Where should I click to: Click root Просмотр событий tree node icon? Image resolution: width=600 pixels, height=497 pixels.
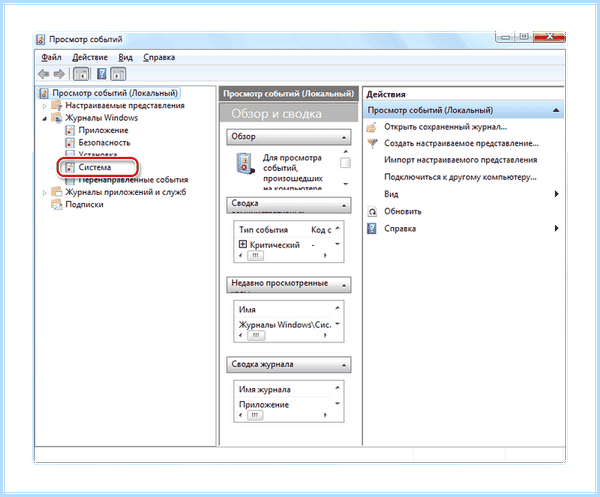click(44, 93)
